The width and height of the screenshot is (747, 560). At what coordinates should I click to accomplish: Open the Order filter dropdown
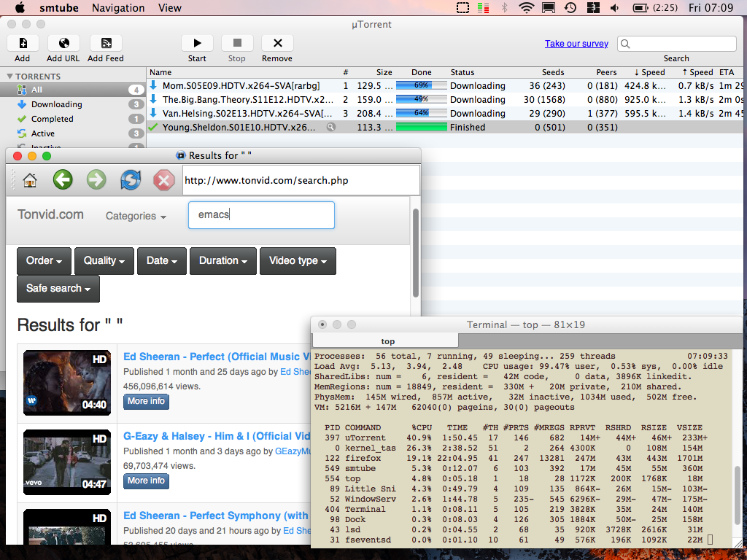[x=44, y=261]
